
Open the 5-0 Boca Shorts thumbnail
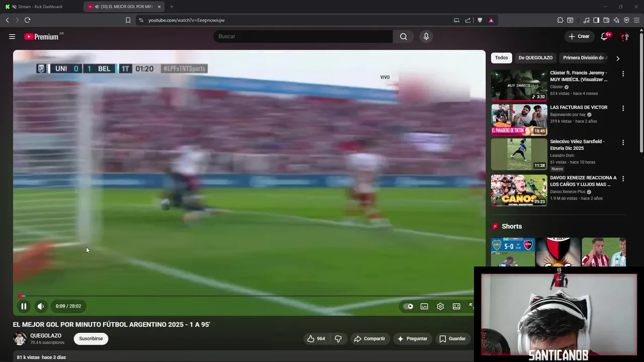(513, 252)
